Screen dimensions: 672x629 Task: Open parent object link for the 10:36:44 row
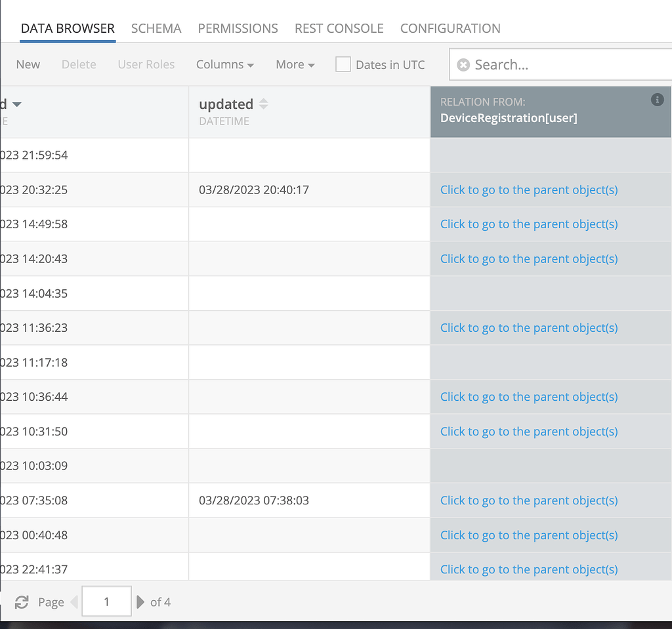click(529, 397)
